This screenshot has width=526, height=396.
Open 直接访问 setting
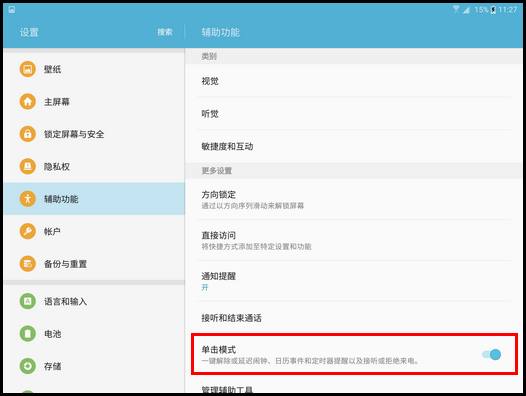[x=354, y=240]
